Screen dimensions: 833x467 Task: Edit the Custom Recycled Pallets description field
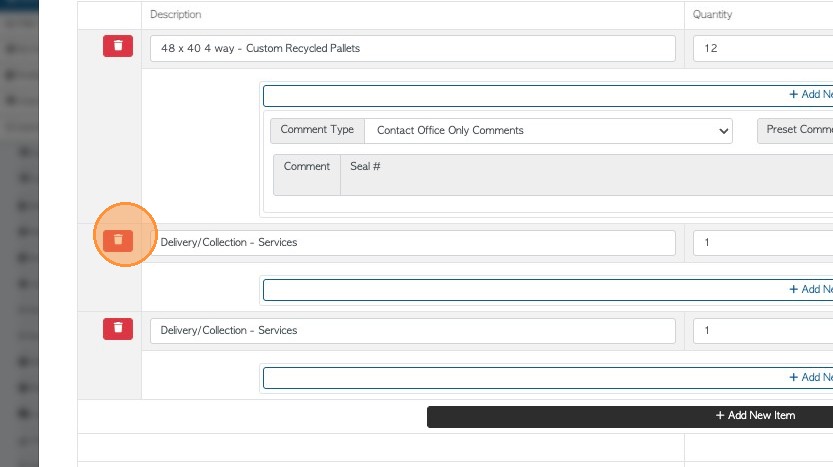click(413, 48)
